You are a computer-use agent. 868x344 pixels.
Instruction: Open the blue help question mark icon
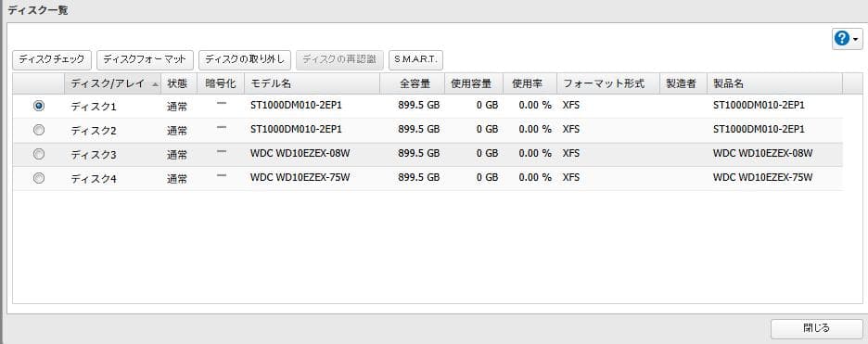tap(842, 39)
